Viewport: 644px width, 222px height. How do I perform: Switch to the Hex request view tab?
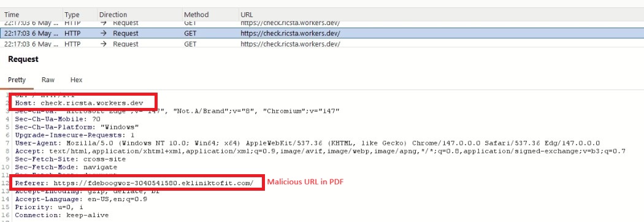pyautogui.click(x=77, y=80)
